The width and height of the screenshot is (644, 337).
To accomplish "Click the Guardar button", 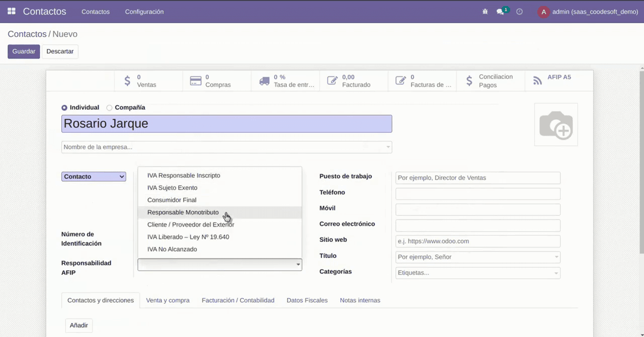I will (x=24, y=51).
